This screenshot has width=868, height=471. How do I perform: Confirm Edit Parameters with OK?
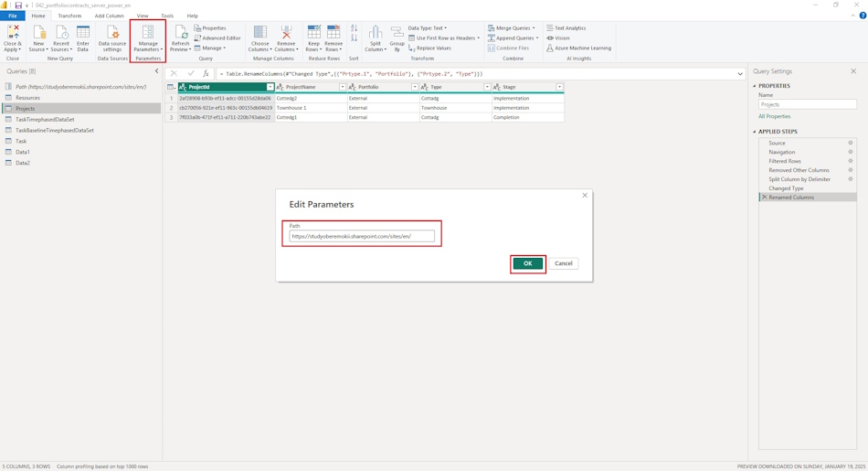tap(527, 263)
